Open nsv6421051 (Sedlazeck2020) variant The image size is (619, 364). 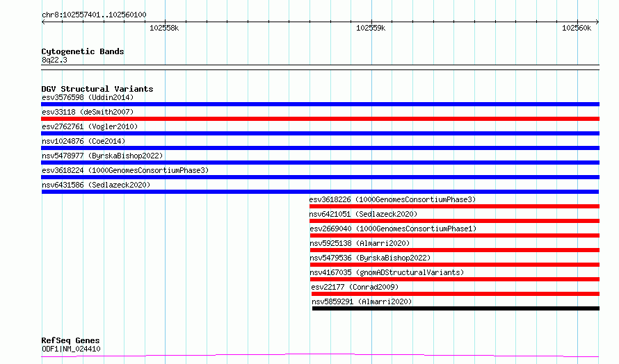pyautogui.click(x=363, y=214)
